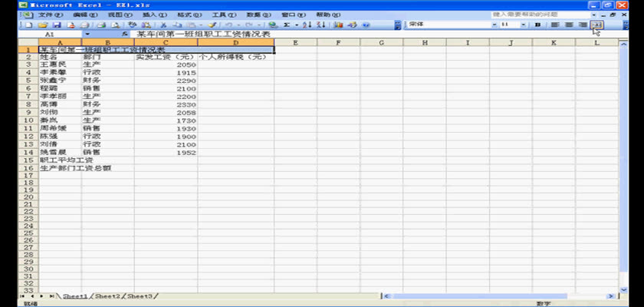Open the font name dropdown
This screenshot has height=307, width=644.
click(x=495, y=25)
